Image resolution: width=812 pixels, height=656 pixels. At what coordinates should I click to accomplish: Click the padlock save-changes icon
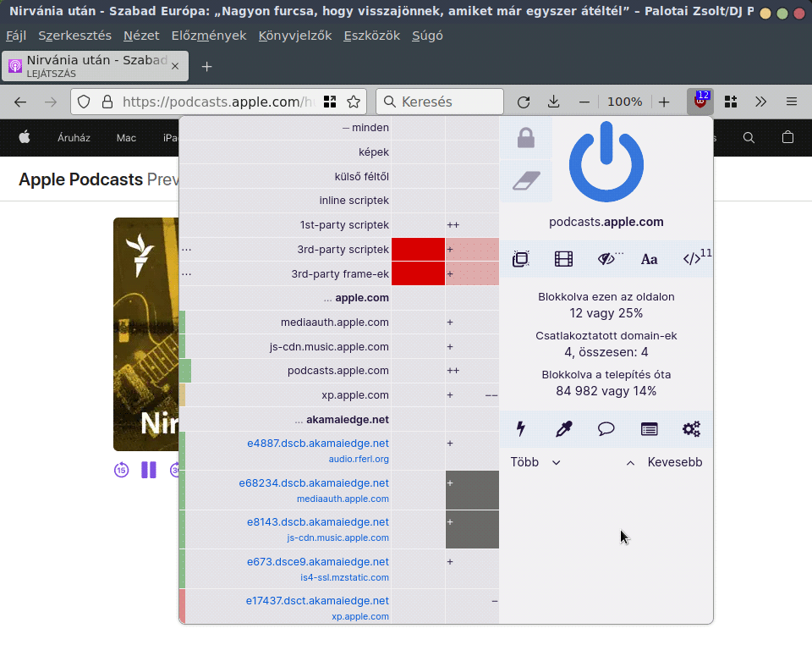pos(525,138)
